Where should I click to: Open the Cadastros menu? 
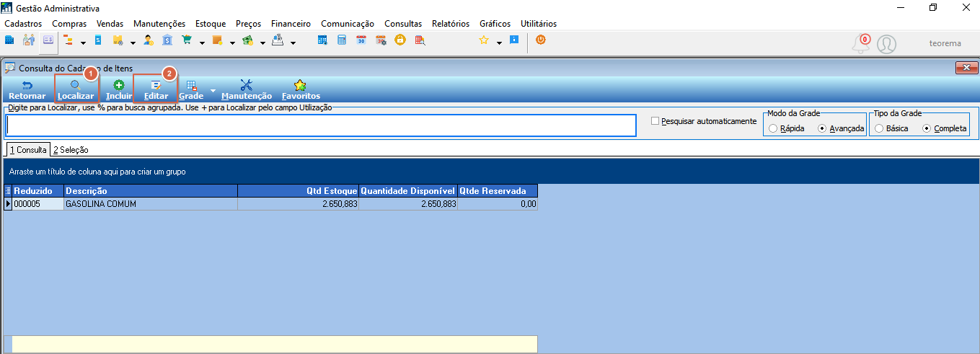(x=23, y=24)
